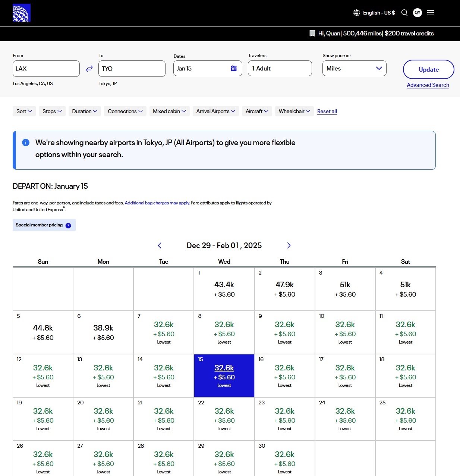Viewport: 460px width, 476px height.
Task: Open Show price in Miles dropdown
Action: click(355, 68)
